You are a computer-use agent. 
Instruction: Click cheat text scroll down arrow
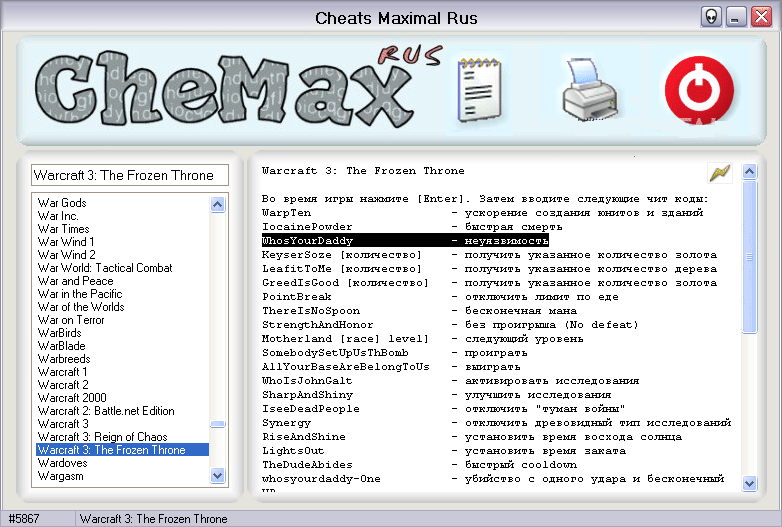(750, 483)
